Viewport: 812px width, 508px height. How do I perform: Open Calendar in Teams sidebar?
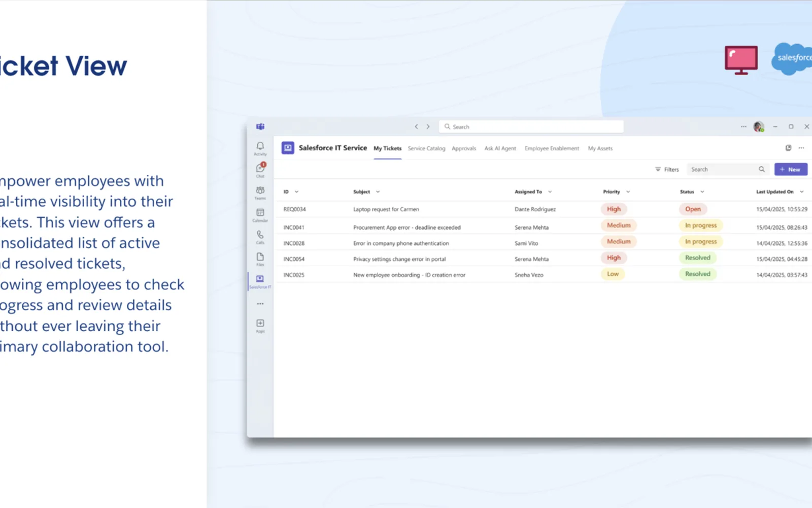(260, 215)
